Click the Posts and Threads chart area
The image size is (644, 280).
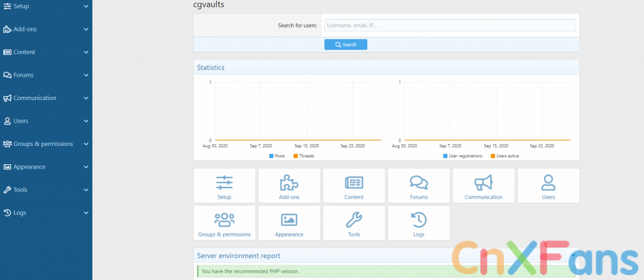pos(297,111)
